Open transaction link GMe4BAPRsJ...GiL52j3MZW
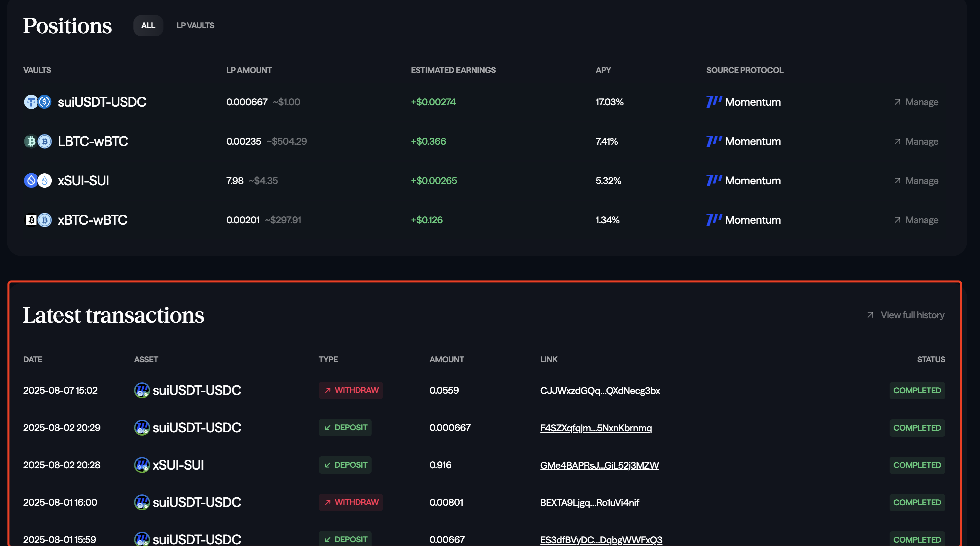This screenshot has height=546, width=980. point(599,465)
